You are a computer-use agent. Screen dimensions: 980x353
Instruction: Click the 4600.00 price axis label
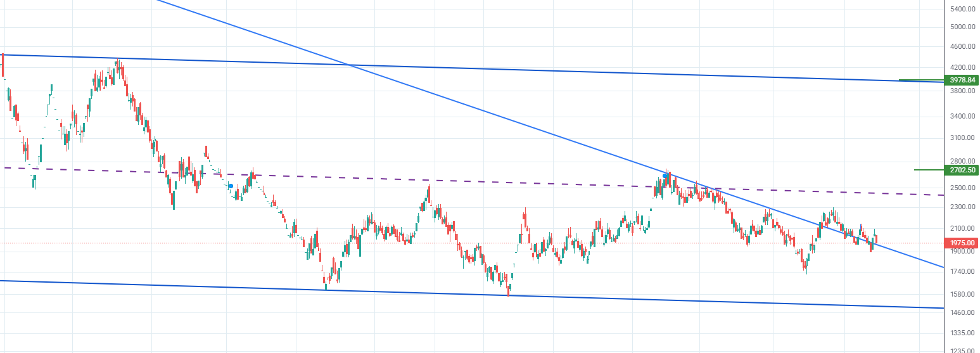[962, 47]
